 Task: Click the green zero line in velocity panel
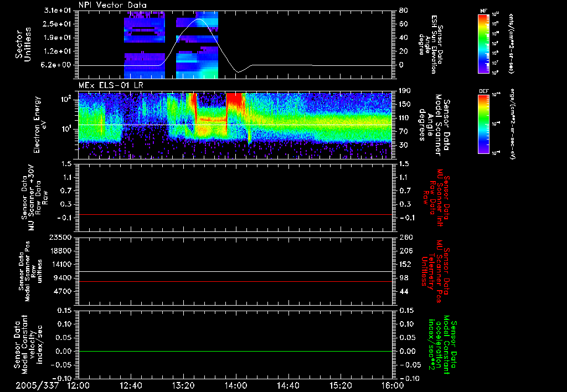[x=235, y=351]
